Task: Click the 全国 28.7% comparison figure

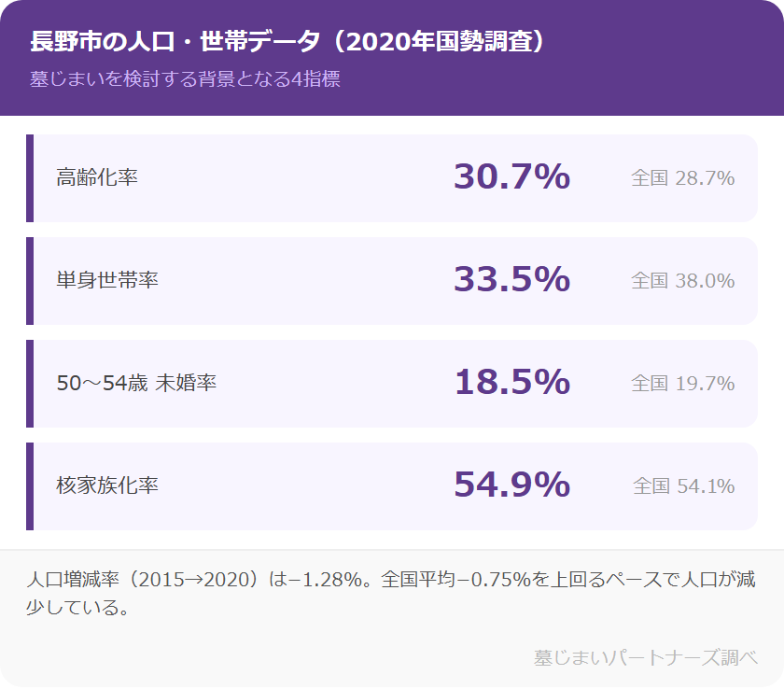Action: [682, 177]
